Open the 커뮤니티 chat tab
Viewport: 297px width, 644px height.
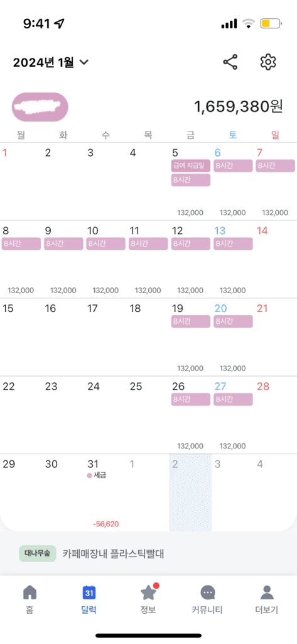pyautogui.click(x=208, y=592)
